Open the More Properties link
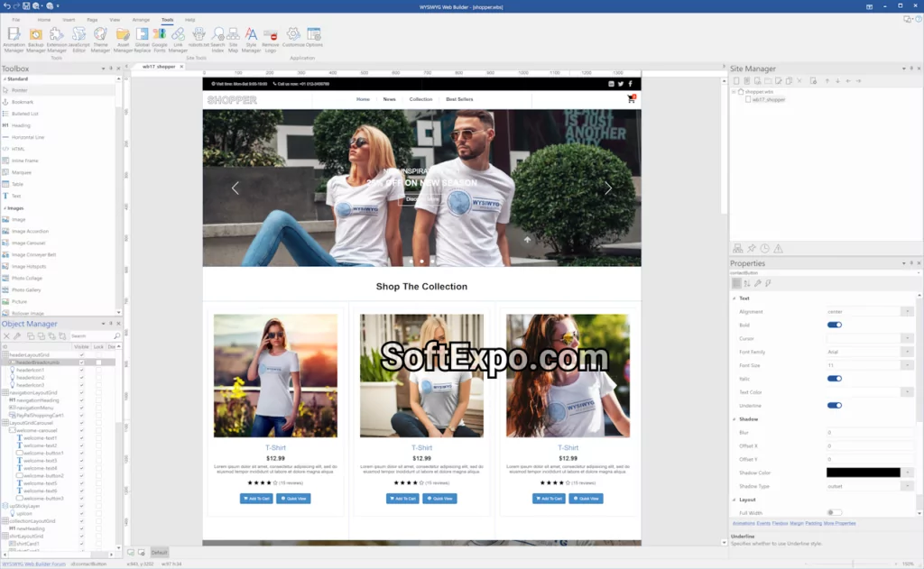The image size is (924, 569). pyautogui.click(x=839, y=523)
